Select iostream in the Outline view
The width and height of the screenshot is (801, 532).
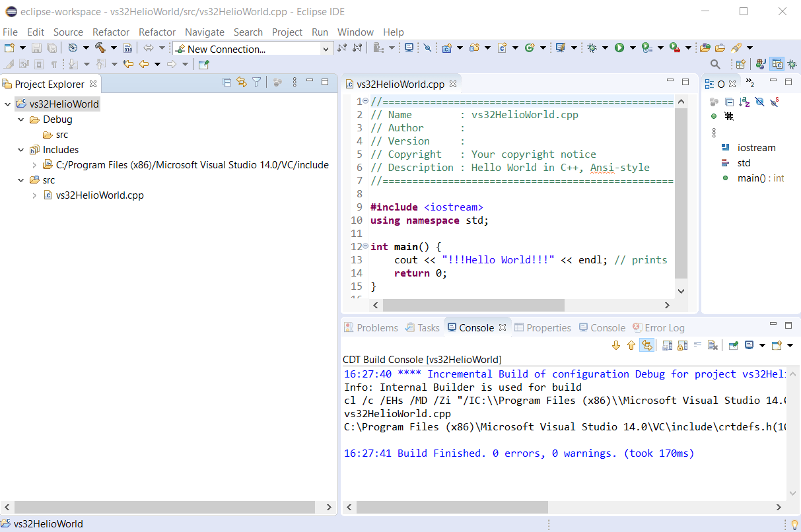coord(757,148)
